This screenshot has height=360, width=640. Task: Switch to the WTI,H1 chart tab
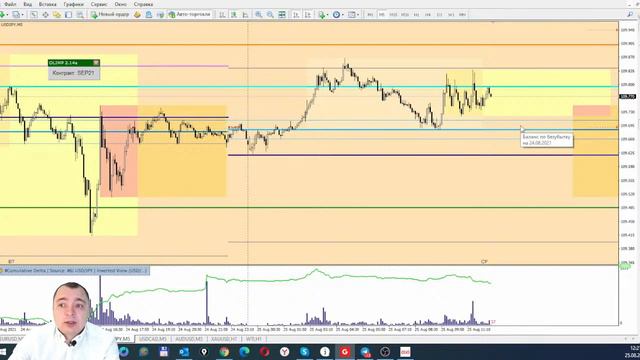click(x=254, y=339)
